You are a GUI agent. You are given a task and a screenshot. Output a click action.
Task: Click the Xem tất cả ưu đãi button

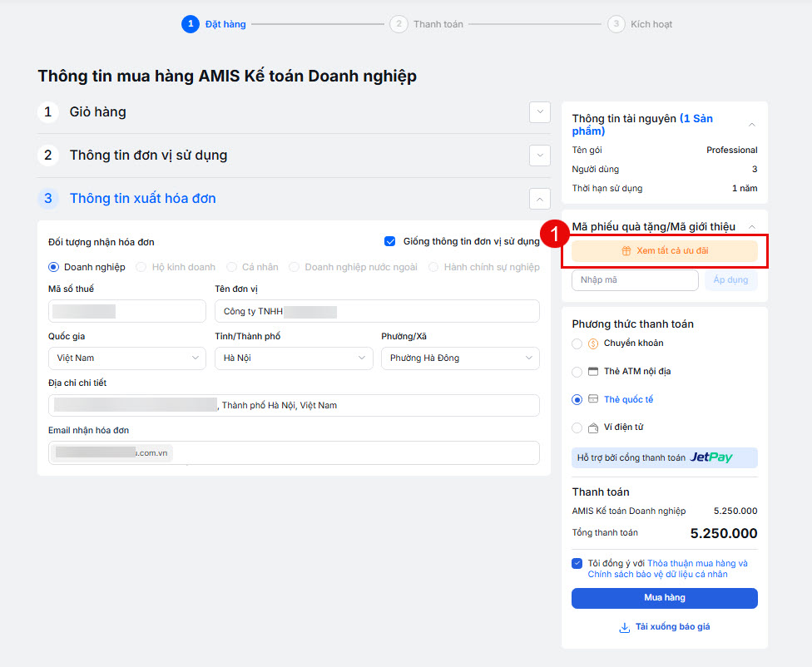pos(665,251)
